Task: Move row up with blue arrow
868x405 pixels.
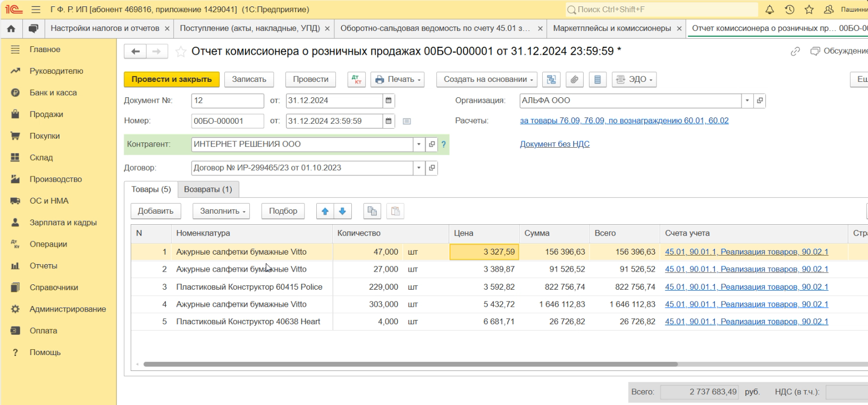Action: click(325, 211)
